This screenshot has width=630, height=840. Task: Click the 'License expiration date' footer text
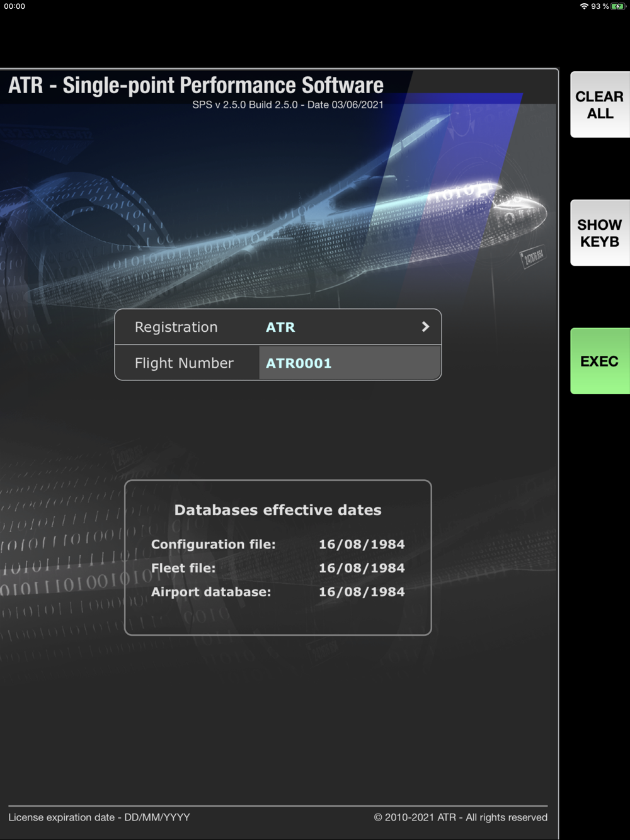(x=99, y=817)
